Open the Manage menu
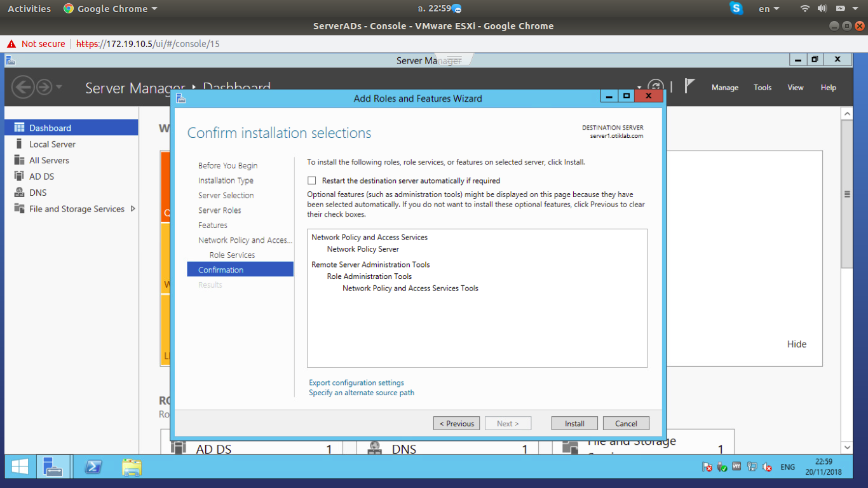The image size is (868, 488). pyautogui.click(x=725, y=88)
